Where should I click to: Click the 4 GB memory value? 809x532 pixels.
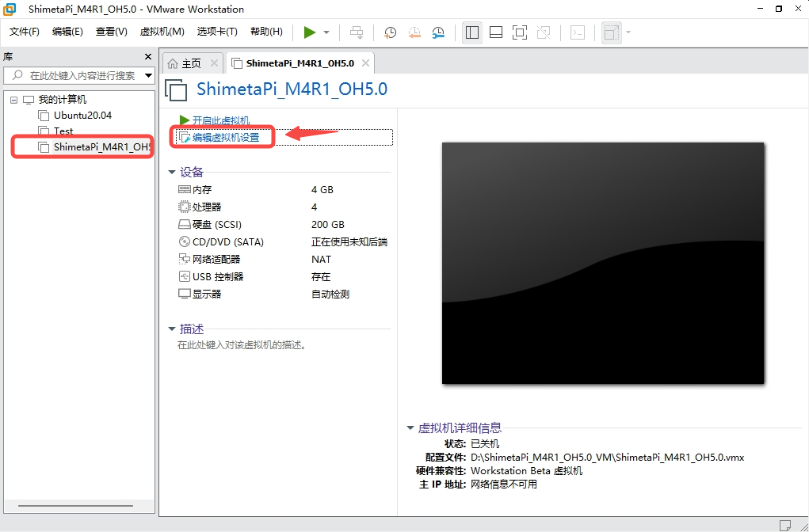coord(322,190)
